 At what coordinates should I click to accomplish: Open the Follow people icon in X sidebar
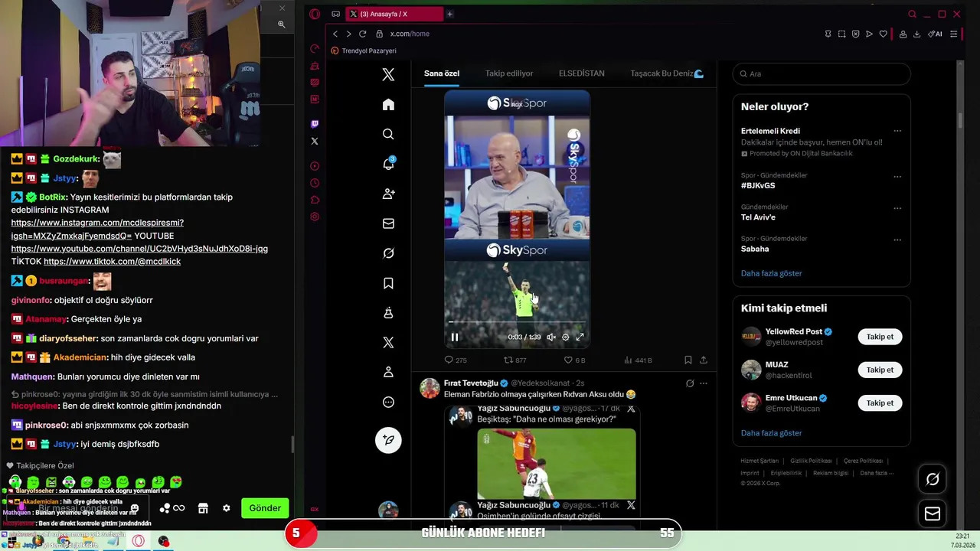coord(388,194)
